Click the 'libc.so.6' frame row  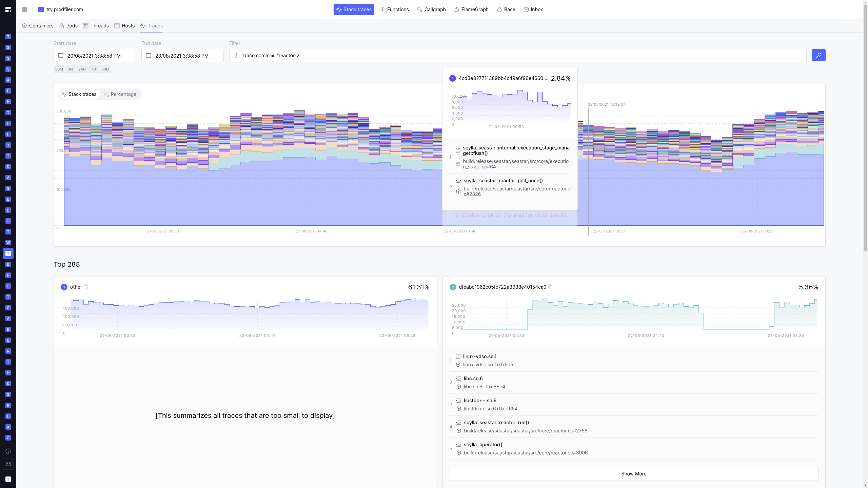coord(634,383)
